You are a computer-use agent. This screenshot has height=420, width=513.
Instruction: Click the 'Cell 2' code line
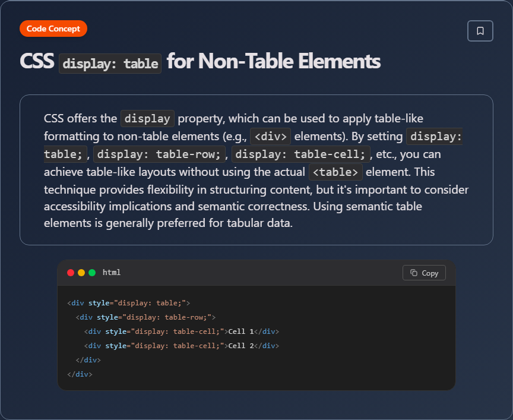(182, 346)
